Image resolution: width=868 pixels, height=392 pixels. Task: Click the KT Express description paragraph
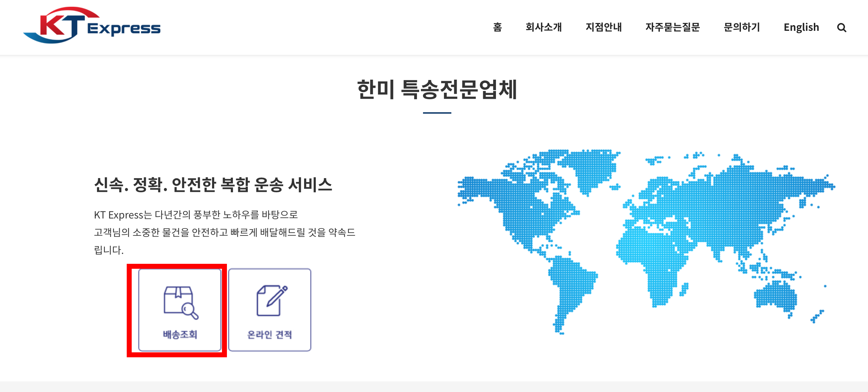click(x=224, y=232)
